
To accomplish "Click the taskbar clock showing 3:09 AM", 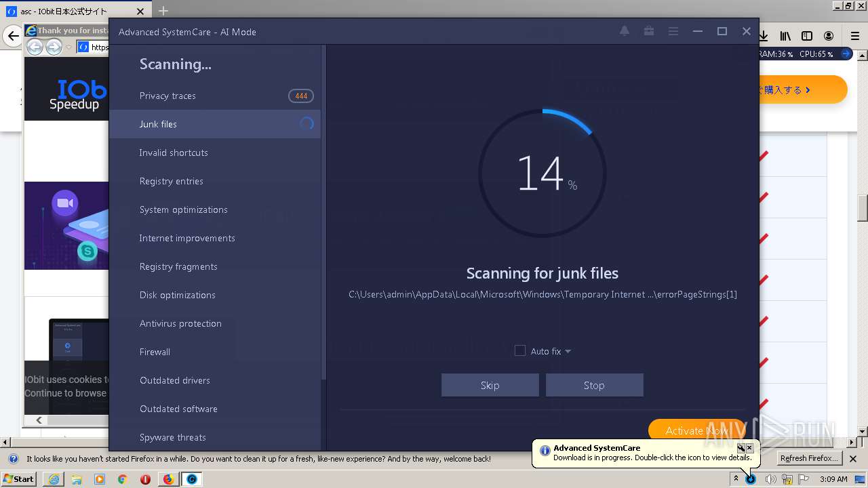I will click(833, 479).
